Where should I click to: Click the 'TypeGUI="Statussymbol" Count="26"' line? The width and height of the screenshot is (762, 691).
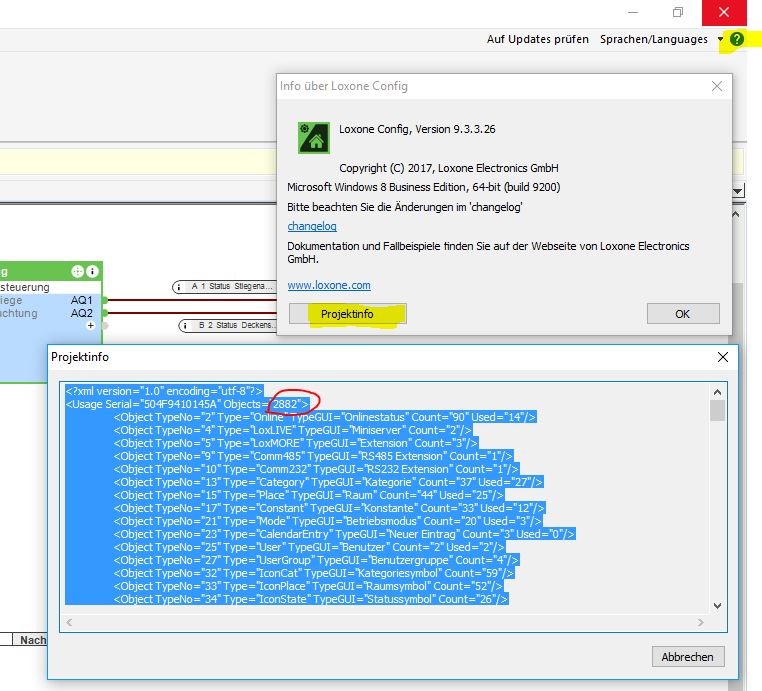click(311, 600)
